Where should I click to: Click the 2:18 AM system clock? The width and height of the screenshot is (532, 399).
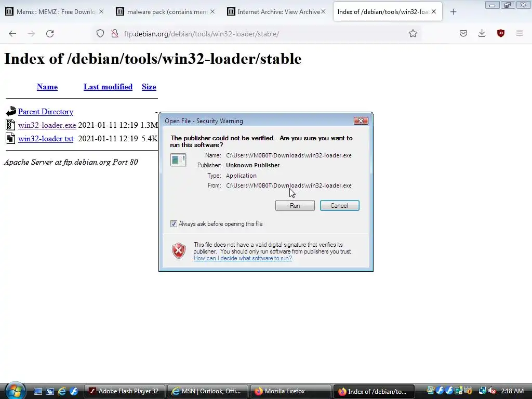pyautogui.click(x=512, y=391)
